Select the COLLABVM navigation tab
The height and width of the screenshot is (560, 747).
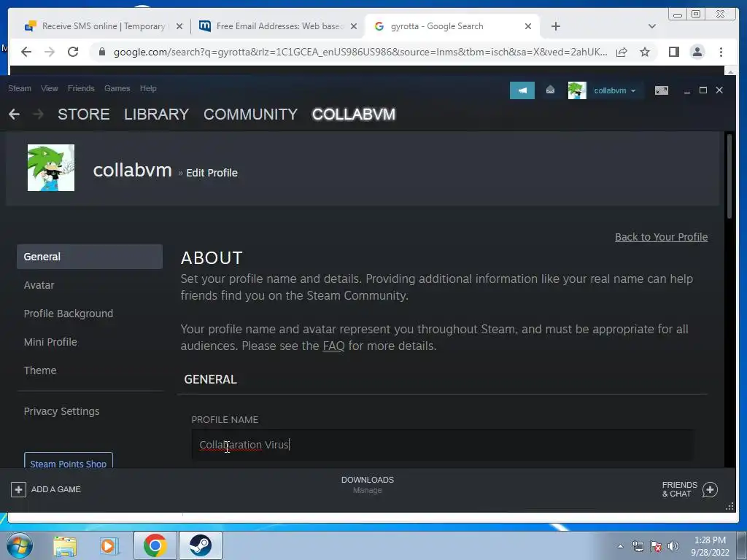pos(354,114)
